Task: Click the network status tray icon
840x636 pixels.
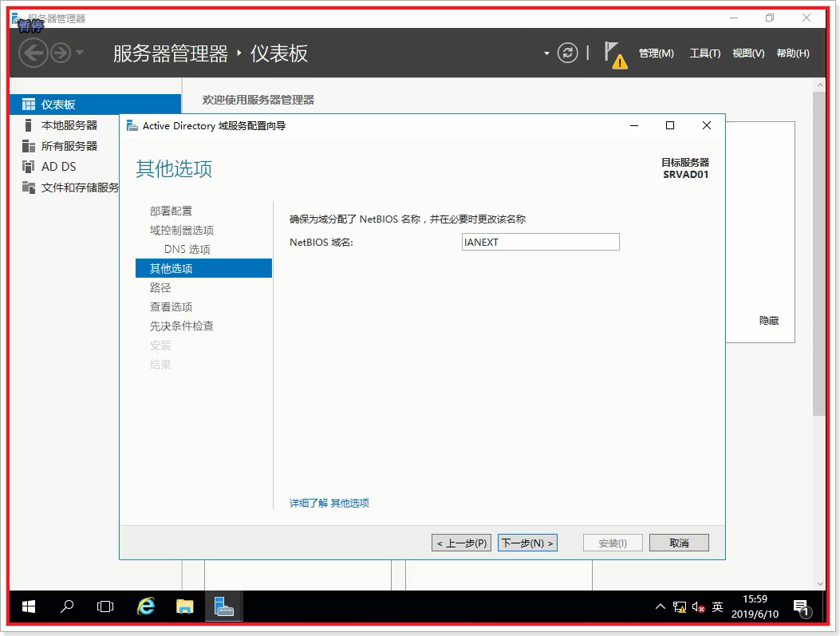Action: coord(680,607)
